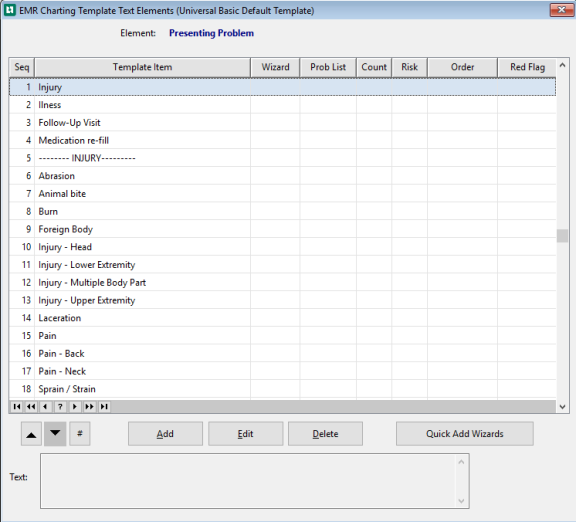Click next page double-arrow navigation icon
Viewport: 576px width, 522px height.
(x=89, y=406)
